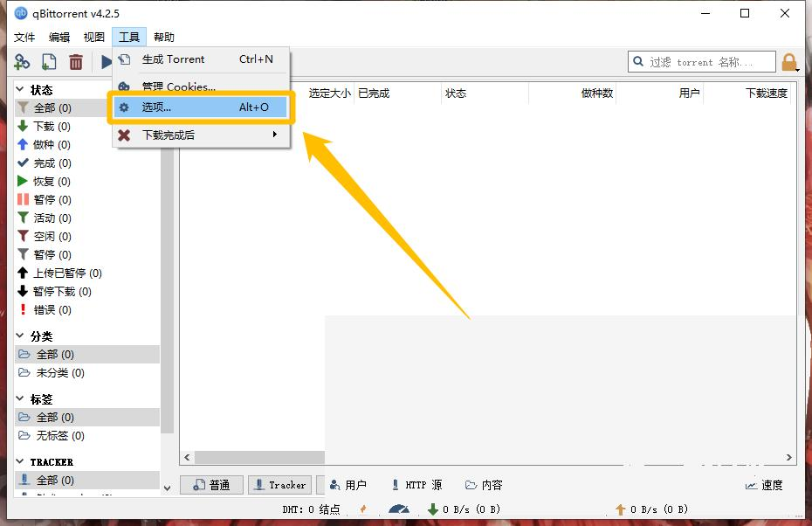Click the DHT: 0 结点 status text
This screenshot has width=812, height=526.
coord(311,509)
